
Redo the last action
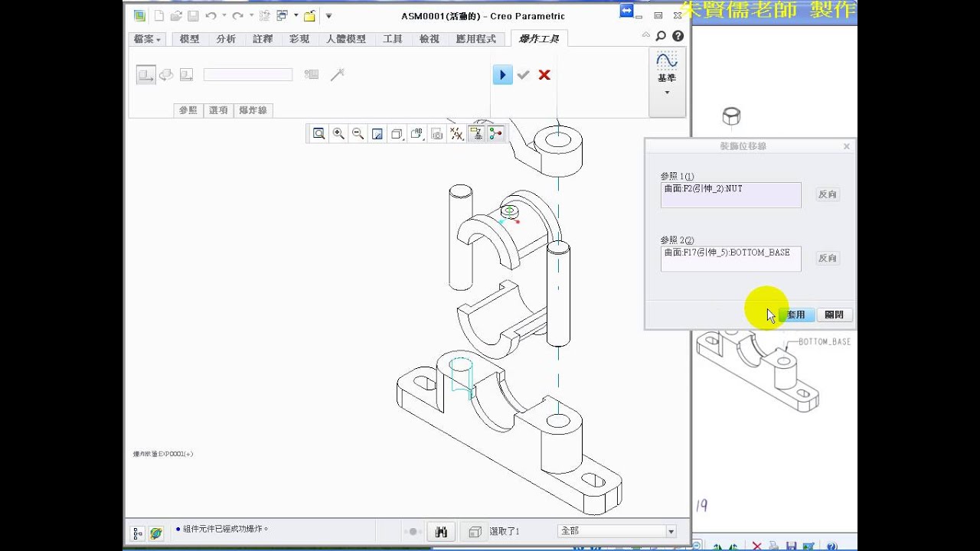[237, 16]
